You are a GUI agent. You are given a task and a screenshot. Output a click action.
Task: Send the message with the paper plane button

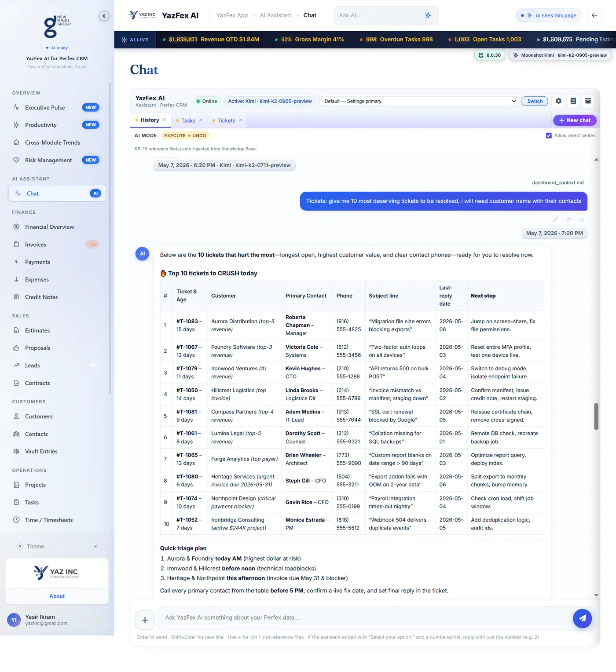click(x=582, y=618)
